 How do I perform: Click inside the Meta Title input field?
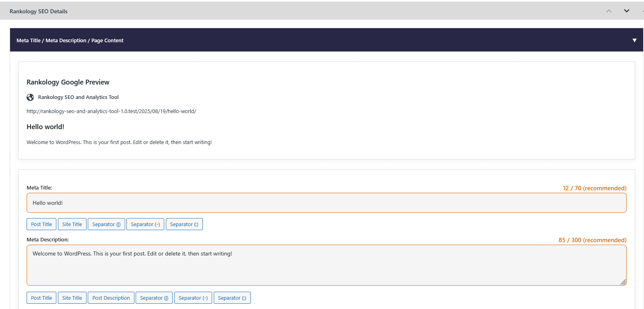coord(326,203)
